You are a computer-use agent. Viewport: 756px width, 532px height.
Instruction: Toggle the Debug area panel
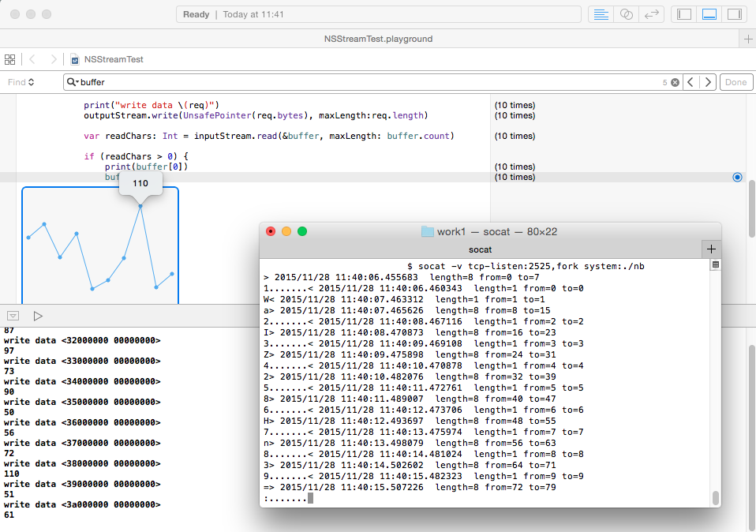pos(709,14)
